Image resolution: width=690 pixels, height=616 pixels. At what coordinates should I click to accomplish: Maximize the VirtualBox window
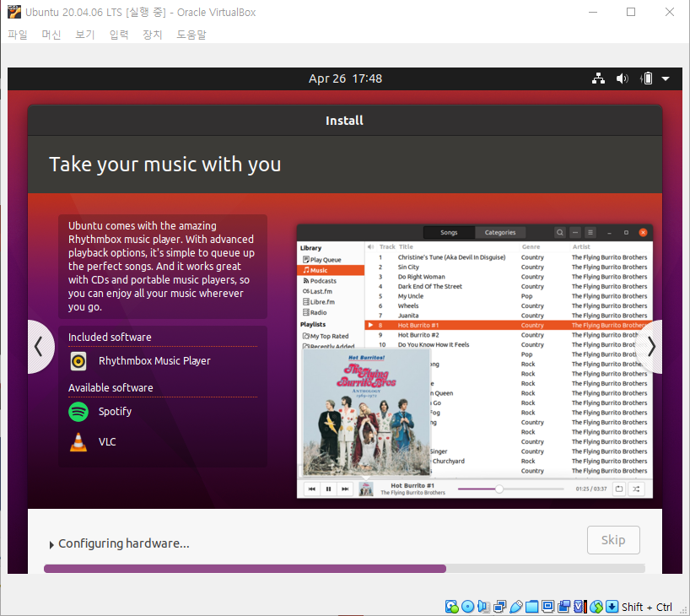pos(631,12)
